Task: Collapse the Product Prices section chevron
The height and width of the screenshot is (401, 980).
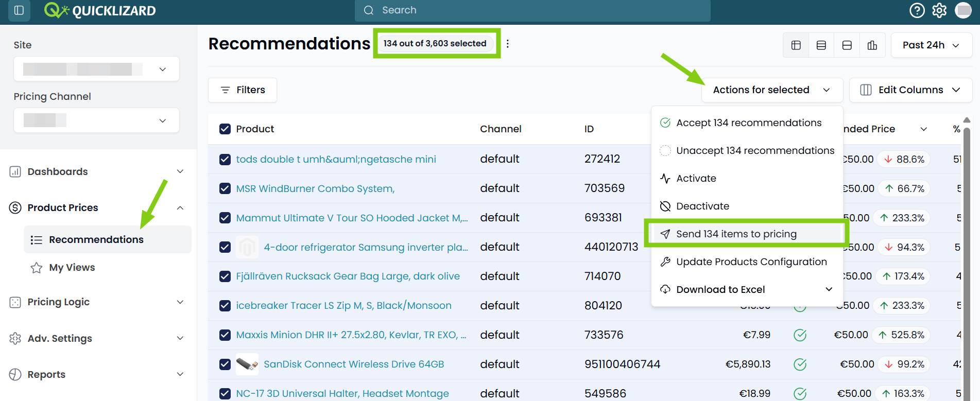Action: point(180,208)
